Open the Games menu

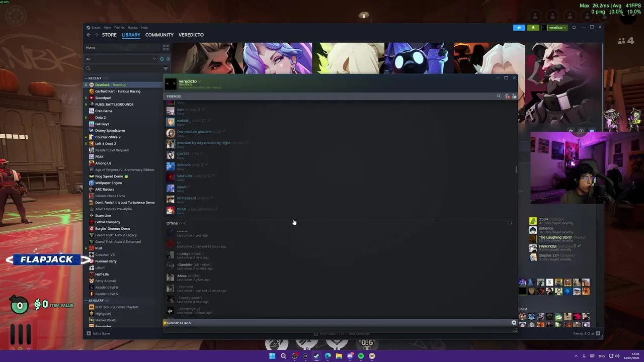point(133,28)
